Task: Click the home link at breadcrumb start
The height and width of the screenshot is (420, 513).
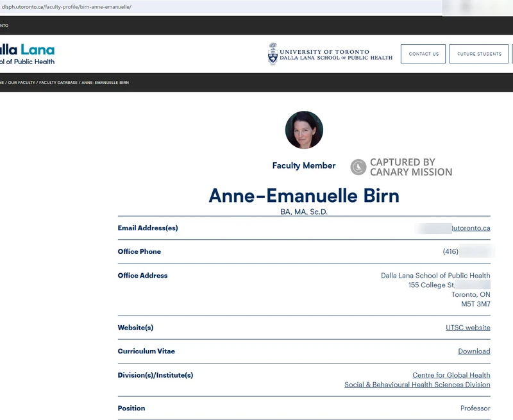Action: 3,82
